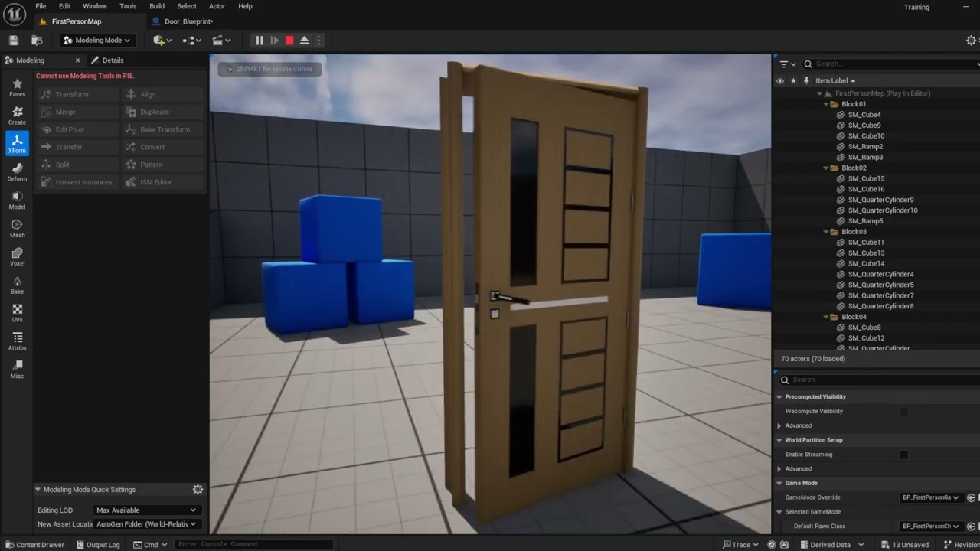Image resolution: width=980 pixels, height=551 pixels.
Task: Click the Bake Transform tool button
Action: [x=163, y=129]
